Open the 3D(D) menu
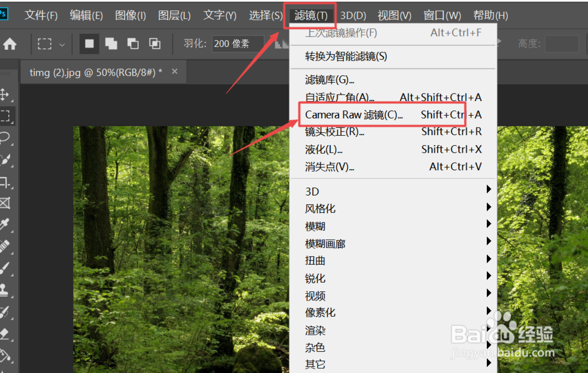The image size is (588, 373). point(353,15)
